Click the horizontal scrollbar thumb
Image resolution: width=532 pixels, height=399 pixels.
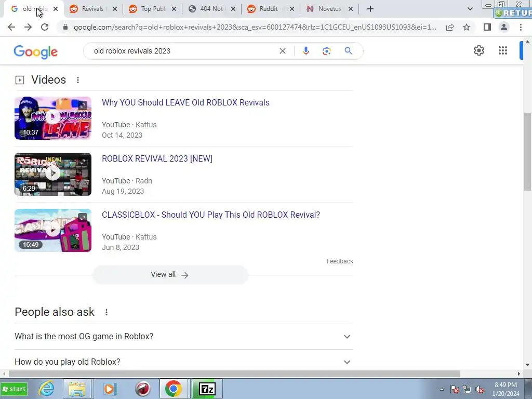click(234, 374)
